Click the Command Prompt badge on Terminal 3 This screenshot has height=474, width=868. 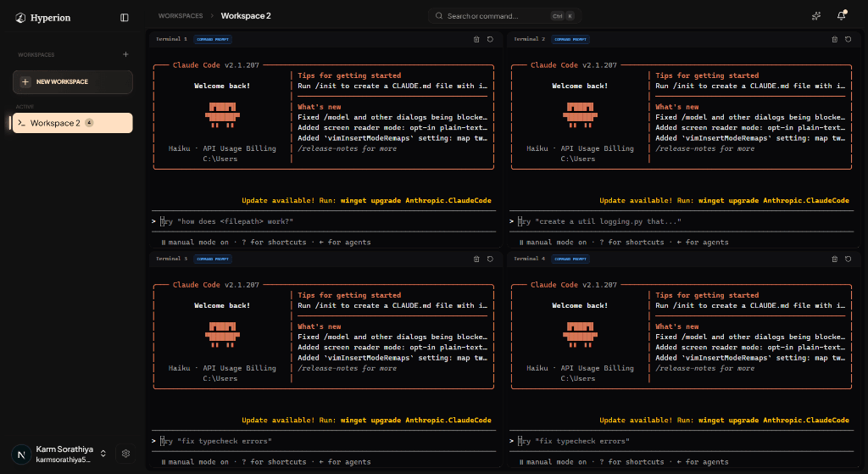(213, 259)
